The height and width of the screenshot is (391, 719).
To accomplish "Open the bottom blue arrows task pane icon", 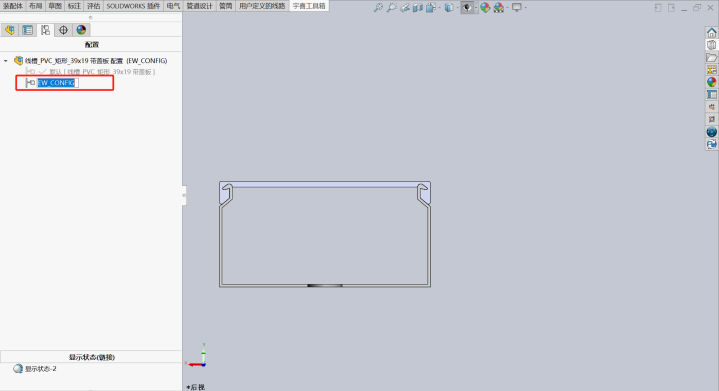I will 711,144.
